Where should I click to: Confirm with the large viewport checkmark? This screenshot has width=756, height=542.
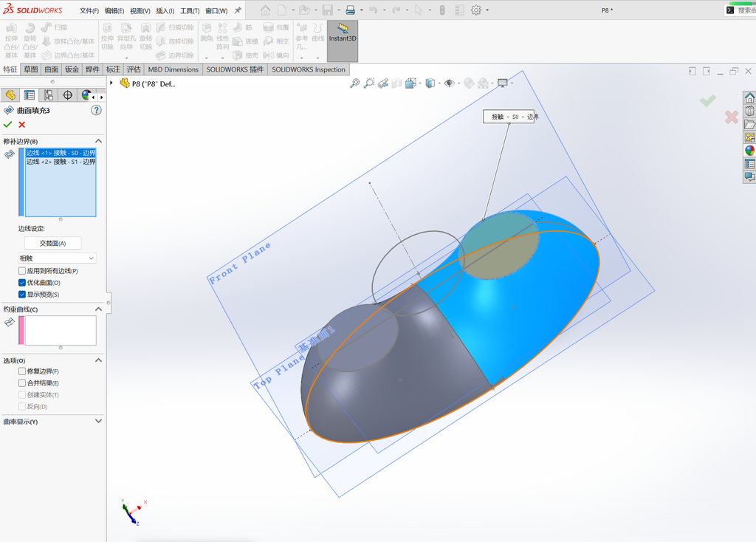pyautogui.click(x=708, y=100)
